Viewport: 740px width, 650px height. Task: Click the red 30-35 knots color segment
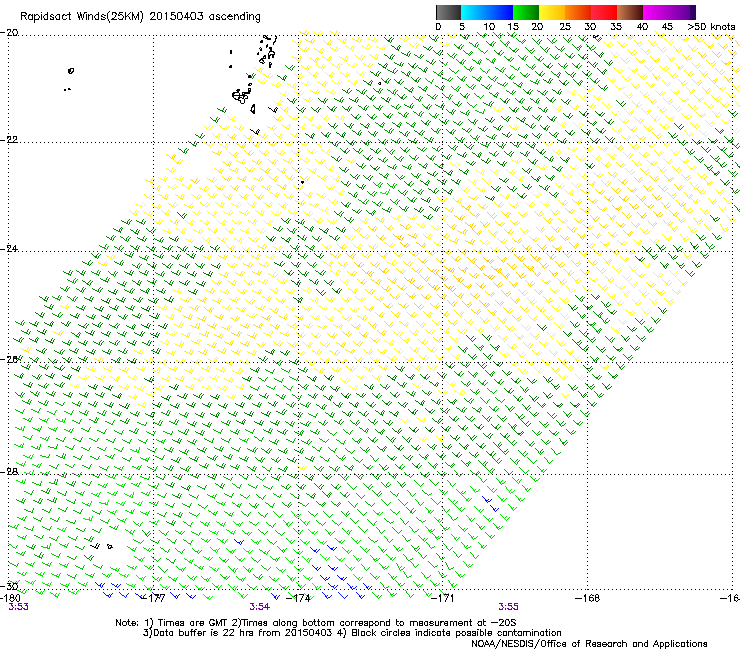coord(604,12)
